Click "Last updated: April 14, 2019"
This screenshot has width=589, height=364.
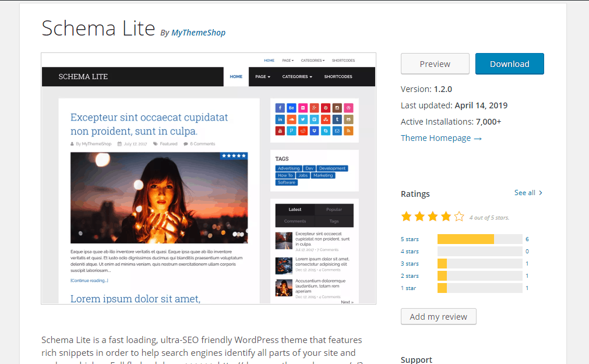(454, 105)
